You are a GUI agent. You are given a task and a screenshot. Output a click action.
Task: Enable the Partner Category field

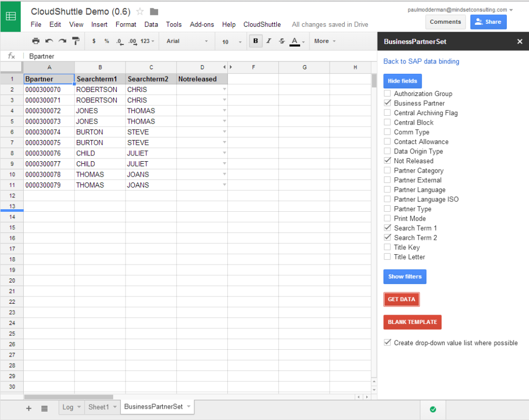pos(387,170)
